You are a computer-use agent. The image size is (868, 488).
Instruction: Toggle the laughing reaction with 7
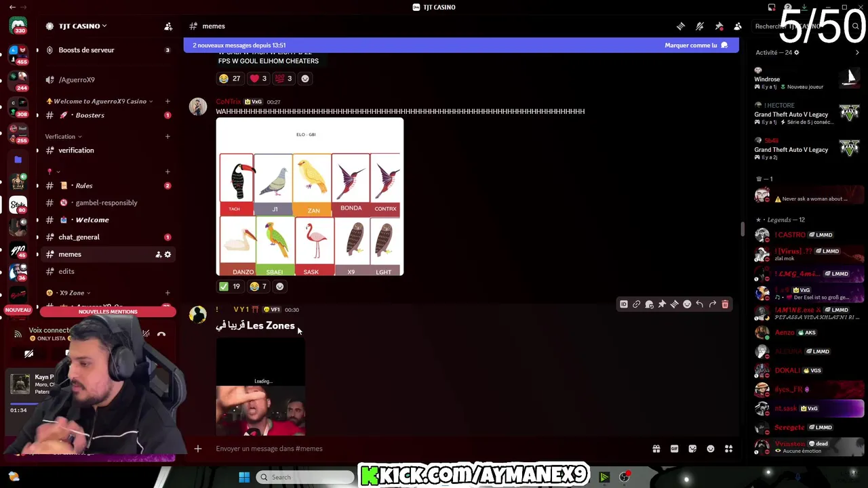pos(259,286)
